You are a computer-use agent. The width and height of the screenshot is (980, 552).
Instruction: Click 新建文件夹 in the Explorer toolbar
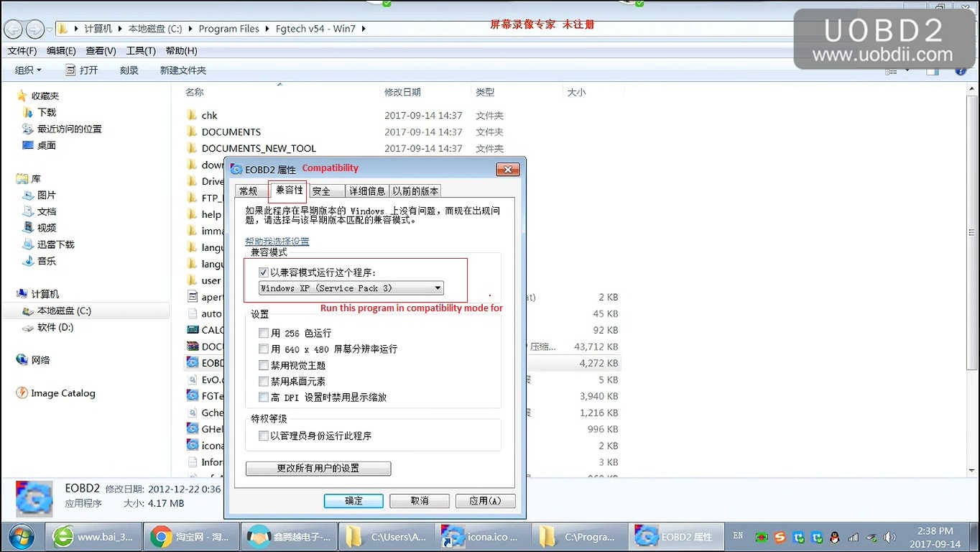(x=183, y=70)
